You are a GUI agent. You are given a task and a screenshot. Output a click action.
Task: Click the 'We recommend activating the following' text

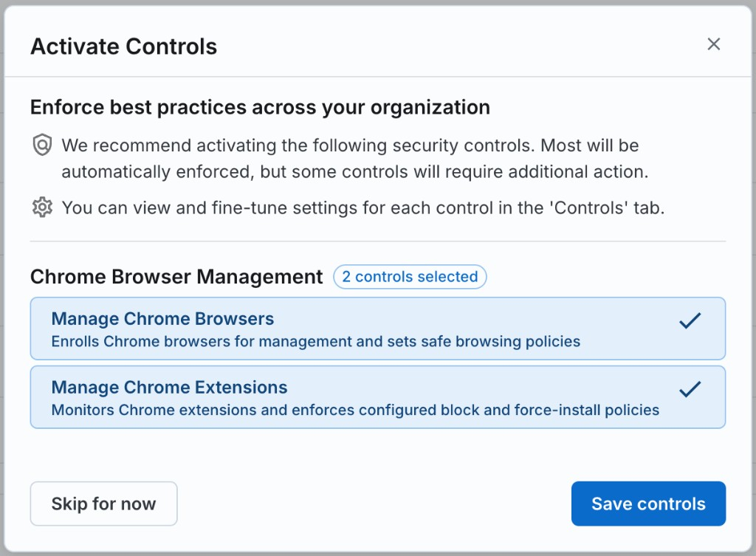coord(355,159)
